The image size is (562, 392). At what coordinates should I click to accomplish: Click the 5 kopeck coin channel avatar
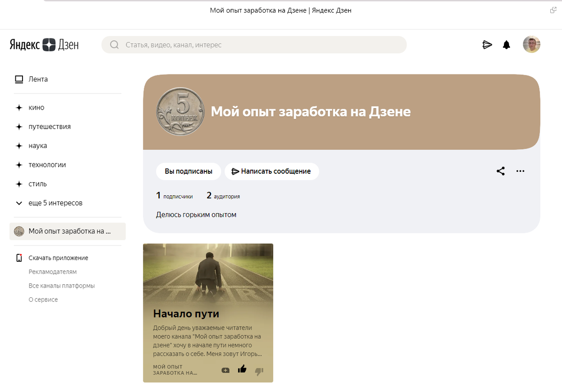(180, 111)
